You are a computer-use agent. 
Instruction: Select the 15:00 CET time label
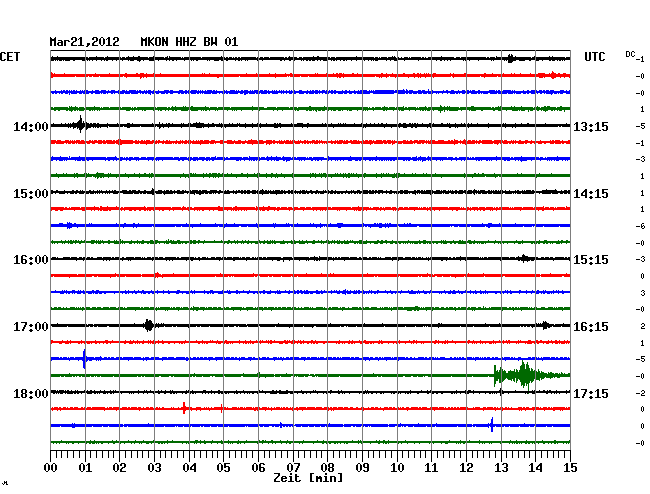[x=31, y=194]
